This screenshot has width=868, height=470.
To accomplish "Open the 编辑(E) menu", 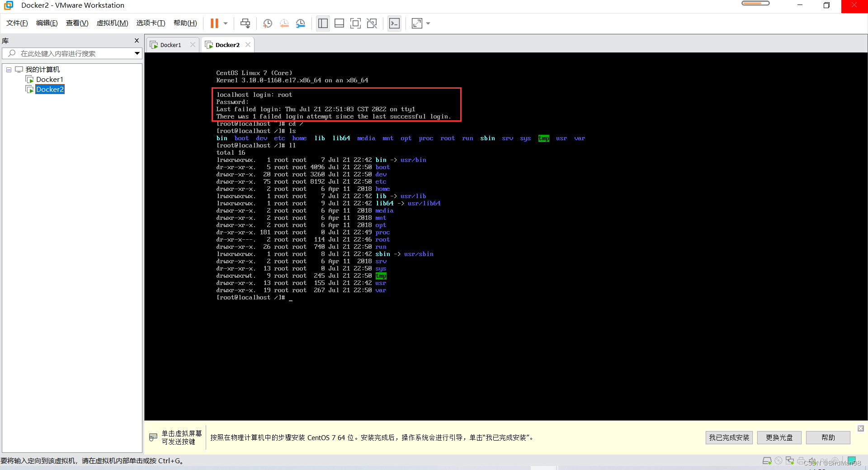I will pyautogui.click(x=47, y=23).
